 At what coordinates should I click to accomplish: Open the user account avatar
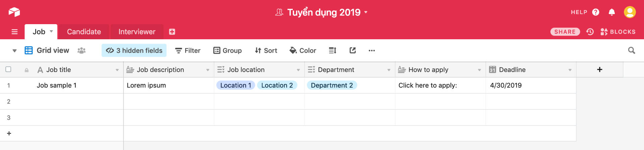tap(630, 12)
